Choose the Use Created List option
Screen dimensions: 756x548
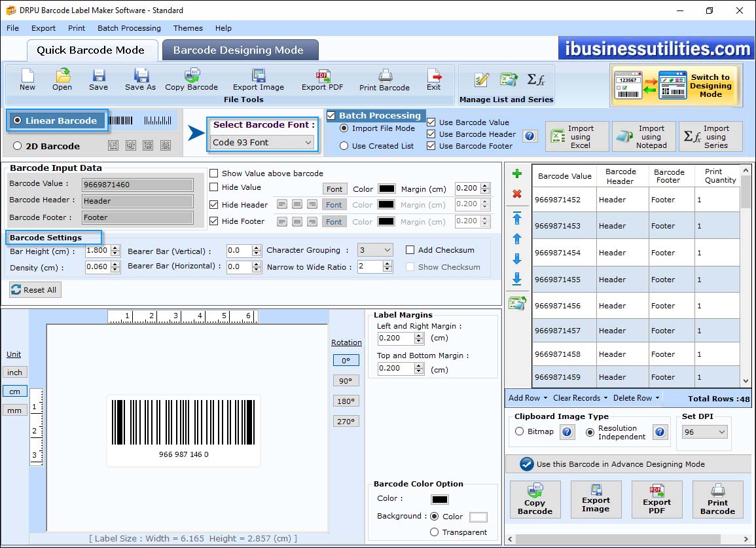[344, 146]
